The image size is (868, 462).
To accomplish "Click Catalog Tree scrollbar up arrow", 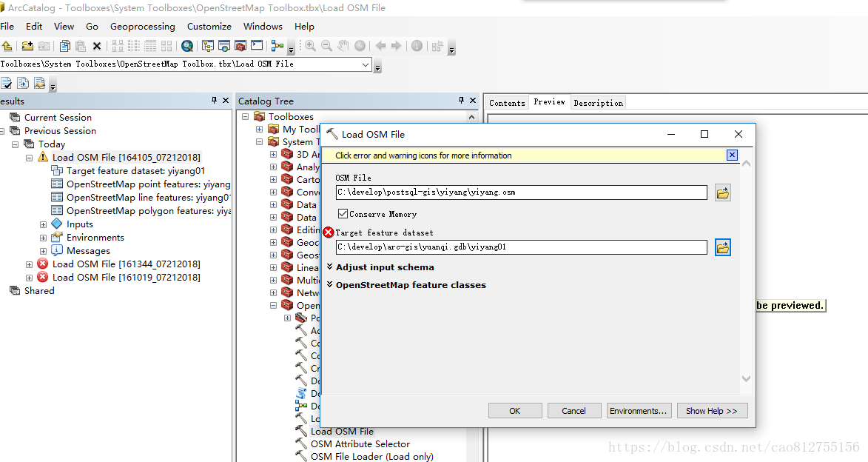I will [471, 117].
